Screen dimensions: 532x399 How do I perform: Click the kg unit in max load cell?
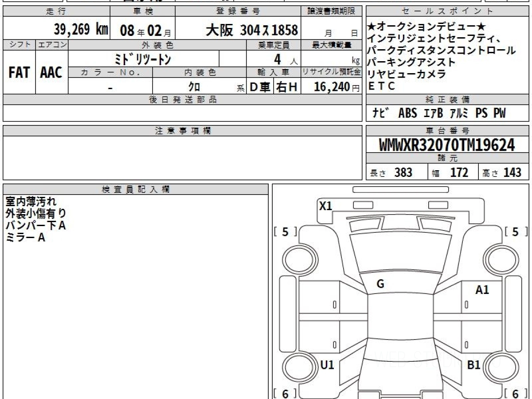(x=356, y=62)
